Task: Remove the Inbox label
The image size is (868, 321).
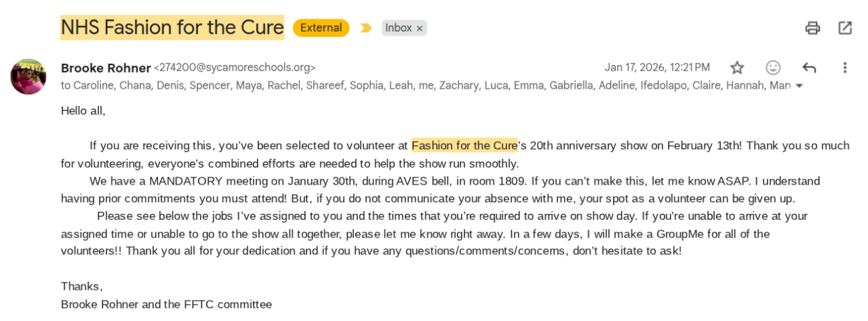Action: pos(420,29)
